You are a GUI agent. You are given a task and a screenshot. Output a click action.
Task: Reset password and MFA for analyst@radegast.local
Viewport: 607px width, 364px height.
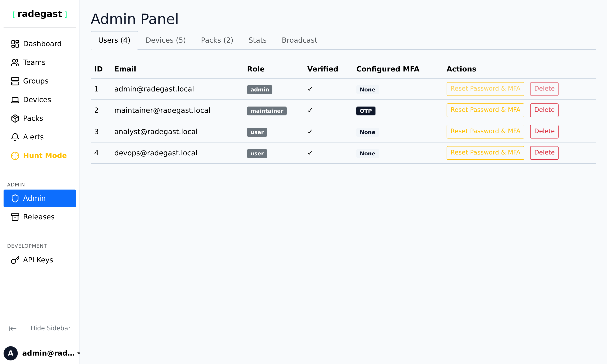485,131
